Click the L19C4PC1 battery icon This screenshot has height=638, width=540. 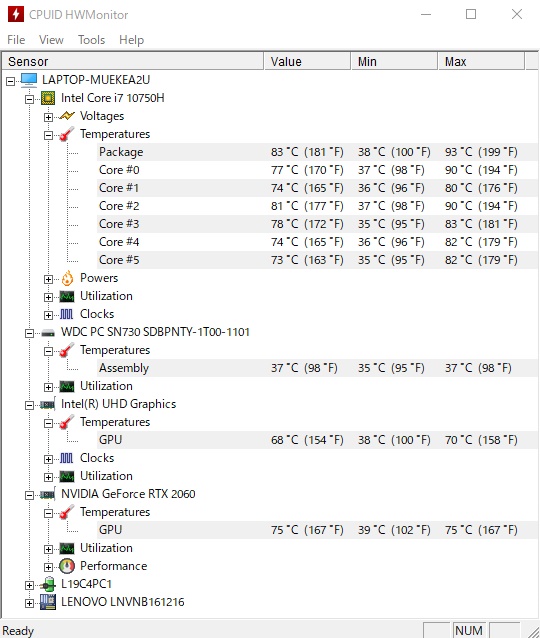click(x=48, y=584)
